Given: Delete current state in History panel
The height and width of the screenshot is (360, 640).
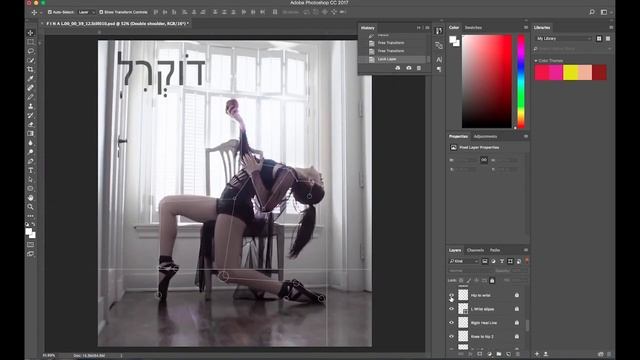Looking at the screenshot, I should point(419,68).
